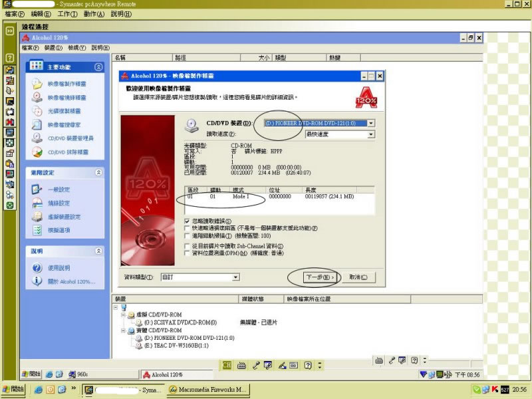Open the pcAnywhere 檔案(F) menu
Viewport: 532px width, 399px height.
[15, 14]
